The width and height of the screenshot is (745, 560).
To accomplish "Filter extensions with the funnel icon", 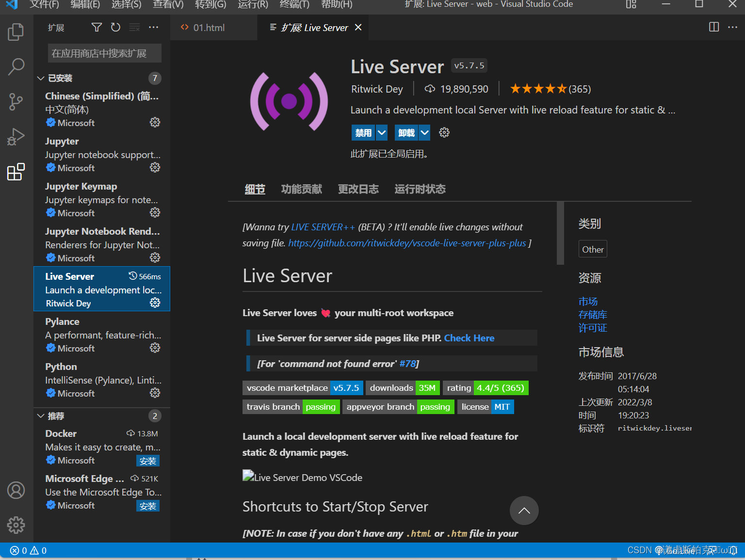I will tap(97, 27).
